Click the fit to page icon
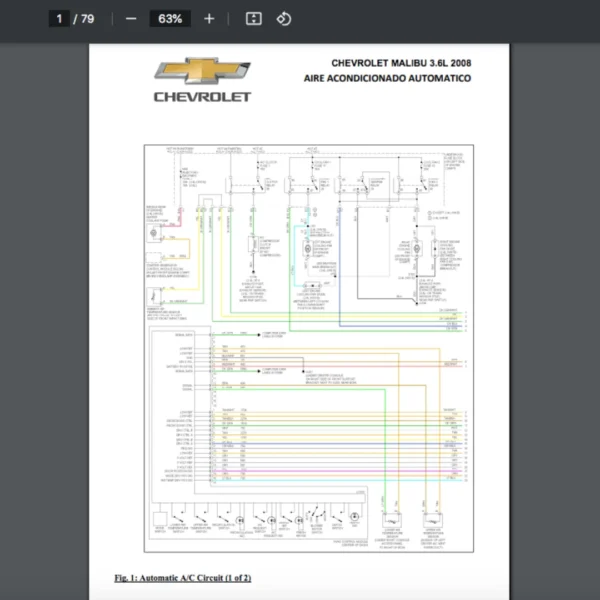Viewport: 600px width, 600px height. [254, 19]
